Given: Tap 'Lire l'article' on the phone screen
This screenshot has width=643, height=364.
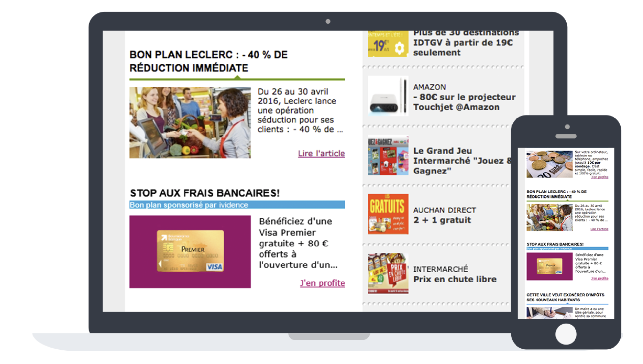Looking at the screenshot, I should [599, 229].
